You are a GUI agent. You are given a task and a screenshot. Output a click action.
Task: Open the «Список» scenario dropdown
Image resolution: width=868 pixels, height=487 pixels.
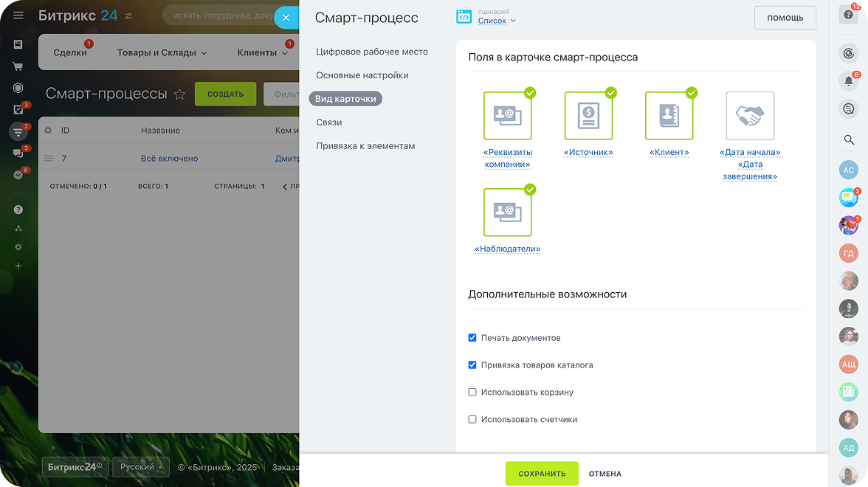497,21
